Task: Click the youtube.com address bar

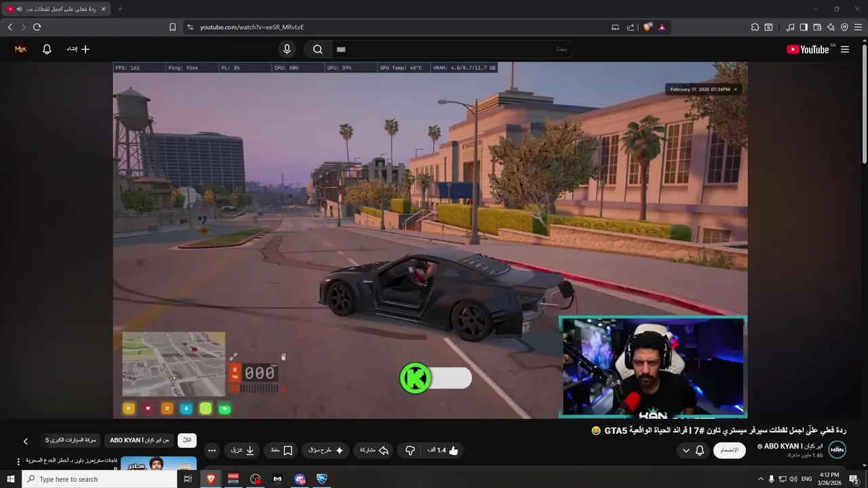Action: [400, 27]
